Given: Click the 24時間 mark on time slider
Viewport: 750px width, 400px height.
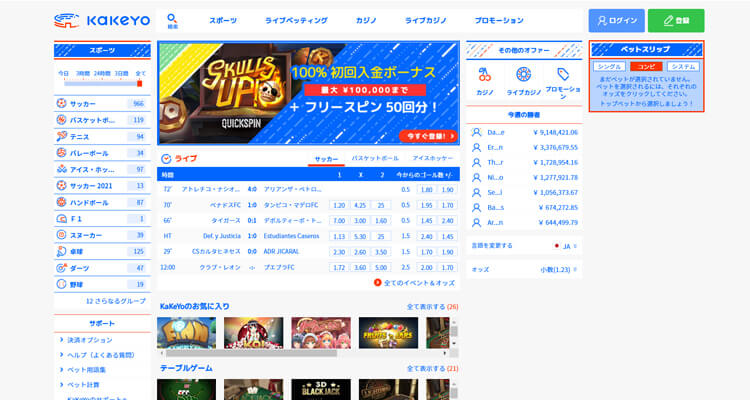Looking at the screenshot, I should coord(102,73).
